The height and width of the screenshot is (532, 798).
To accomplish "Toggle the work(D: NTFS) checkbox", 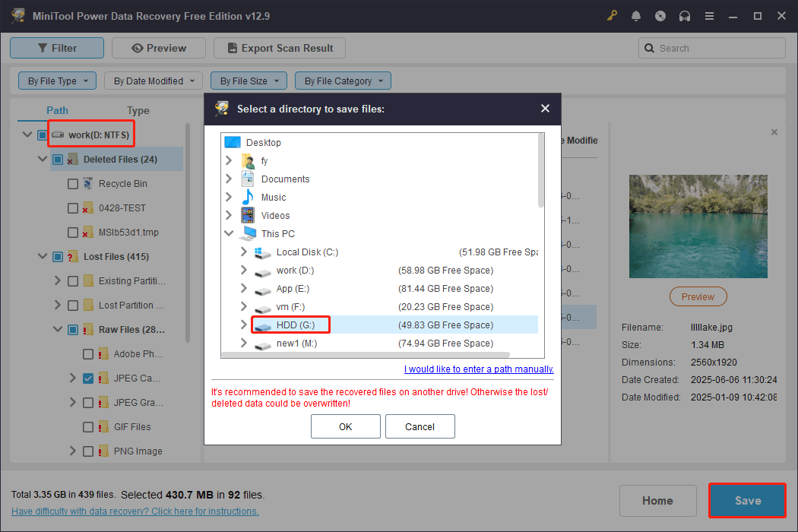I will 43,135.
